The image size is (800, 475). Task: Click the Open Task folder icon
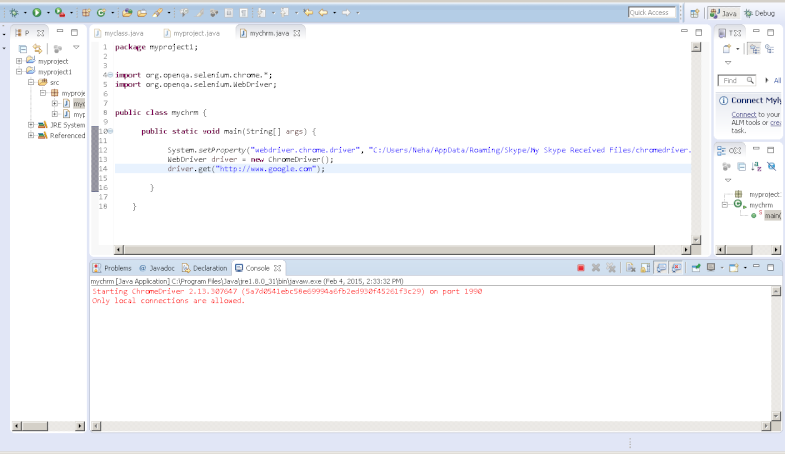[142, 12]
